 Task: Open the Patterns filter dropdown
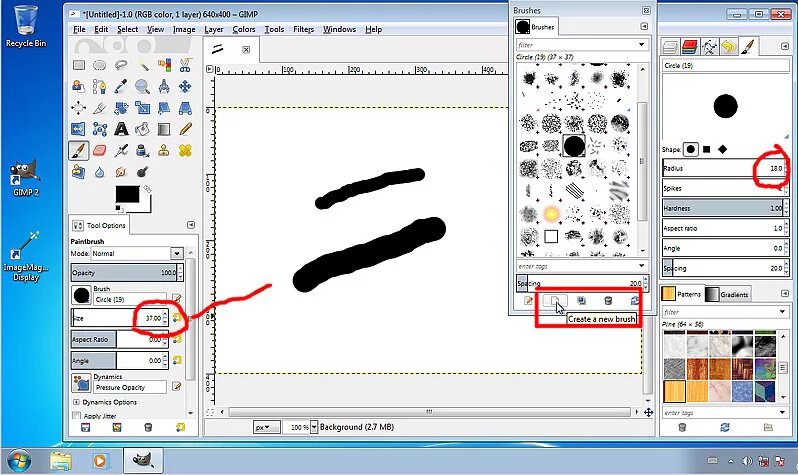[782, 312]
